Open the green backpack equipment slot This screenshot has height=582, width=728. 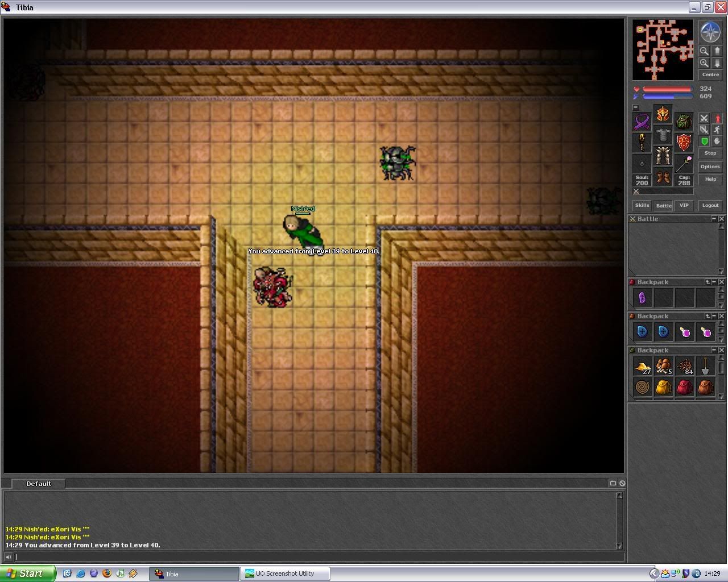coord(684,122)
